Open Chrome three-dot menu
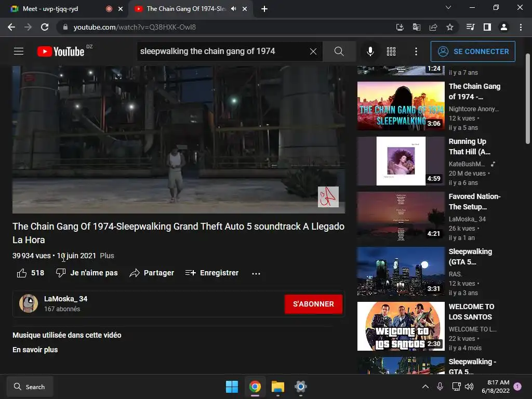Viewport: 532px width, 399px height. [521, 27]
